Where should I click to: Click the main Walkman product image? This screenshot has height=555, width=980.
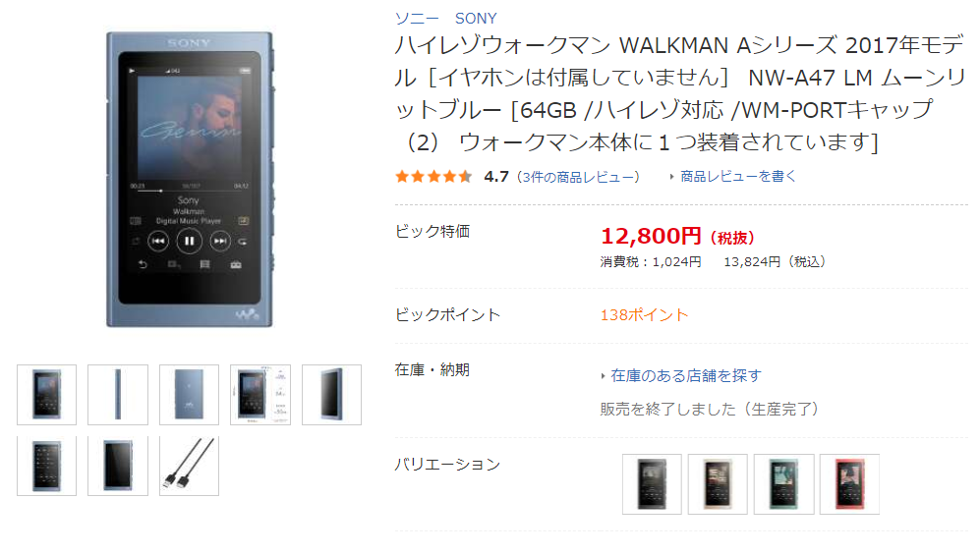(190, 179)
